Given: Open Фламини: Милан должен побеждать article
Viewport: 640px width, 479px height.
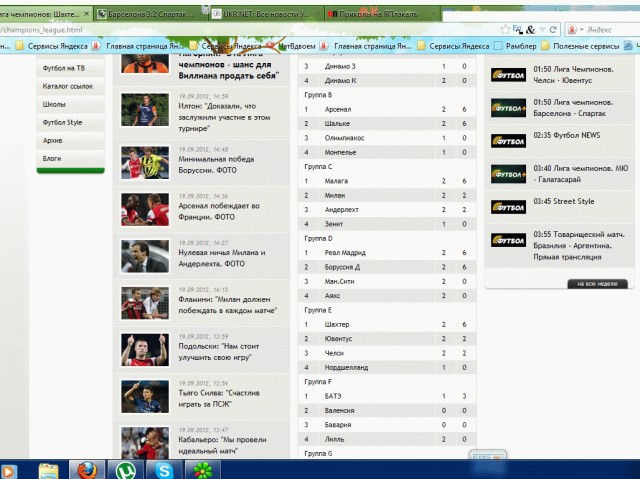Looking at the screenshot, I should click(x=228, y=305).
